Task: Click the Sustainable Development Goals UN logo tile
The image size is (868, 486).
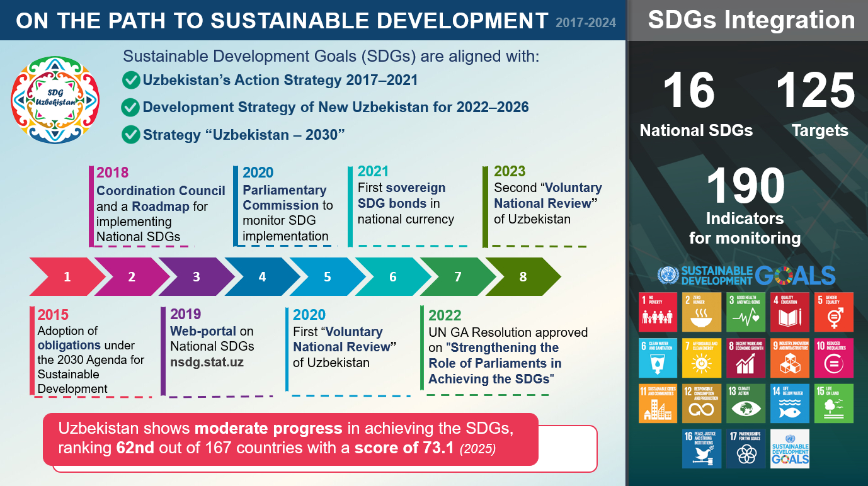Action: pyautogui.click(x=790, y=449)
